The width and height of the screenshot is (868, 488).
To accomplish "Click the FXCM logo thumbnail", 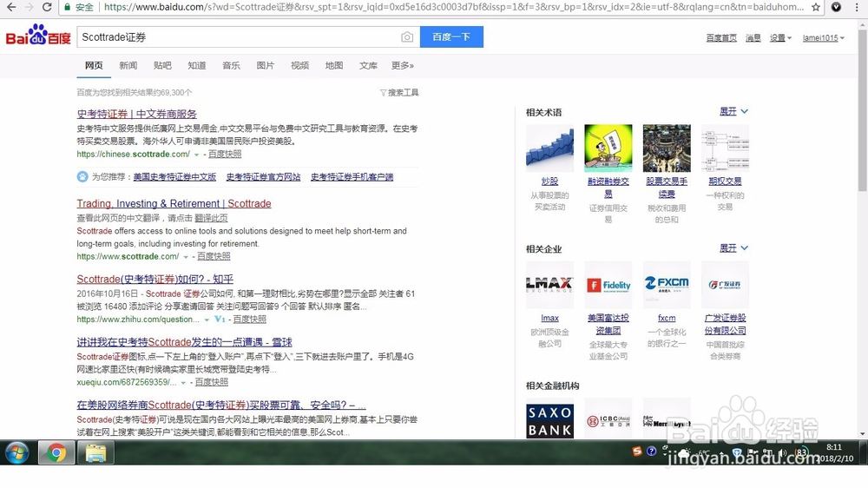I will click(x=667, y=285).
